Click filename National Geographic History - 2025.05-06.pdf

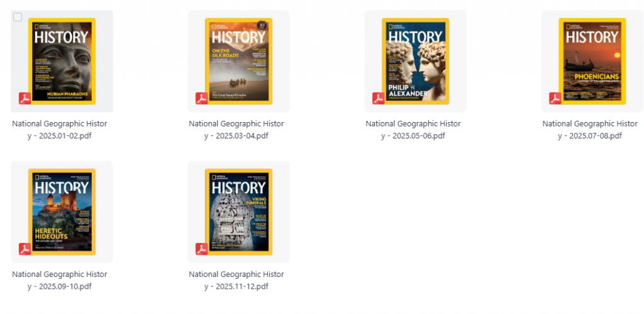[x=413, y=130]
